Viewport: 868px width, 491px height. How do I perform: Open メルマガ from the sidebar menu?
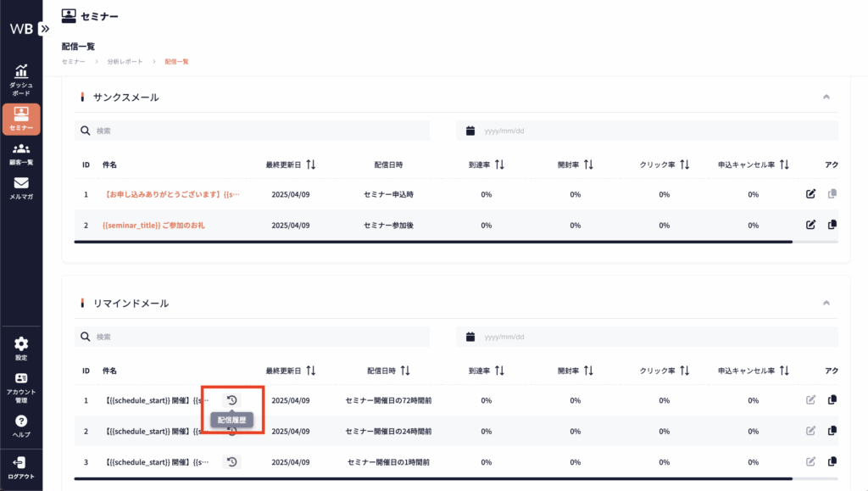tap(21, 187)
